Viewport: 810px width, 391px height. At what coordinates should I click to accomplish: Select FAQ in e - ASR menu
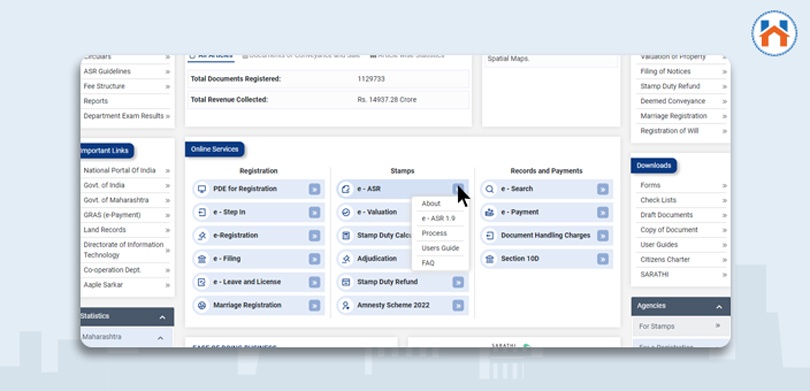point(428,263)
